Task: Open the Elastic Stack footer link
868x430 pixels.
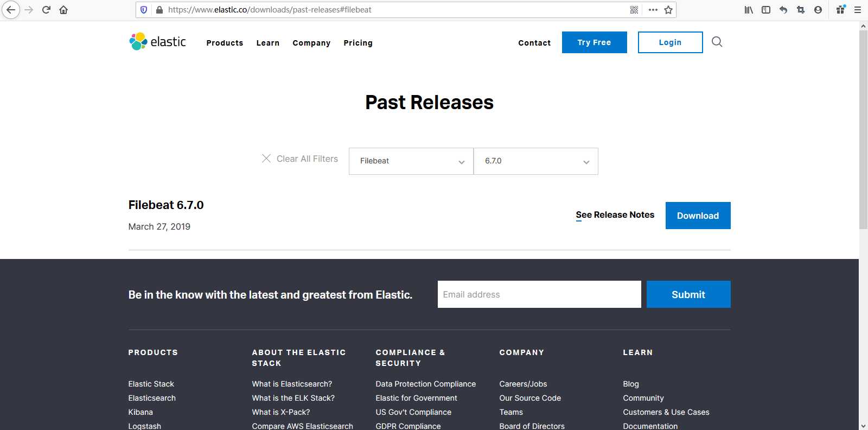Action: [x=151, y=384]
